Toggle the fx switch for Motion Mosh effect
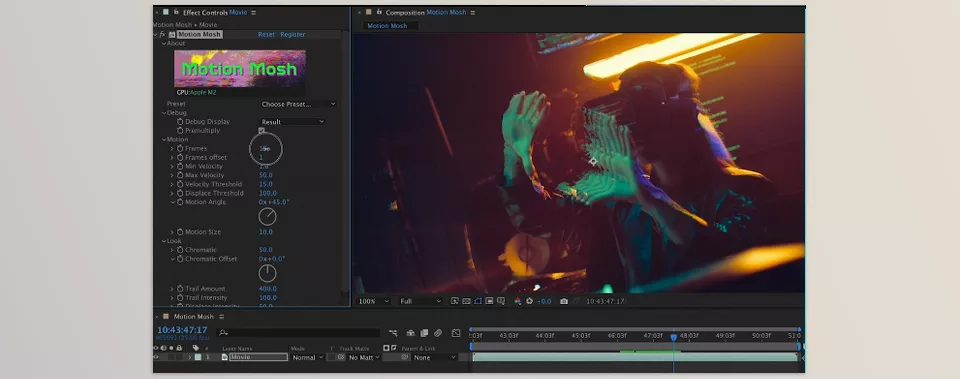 [163, 34]
